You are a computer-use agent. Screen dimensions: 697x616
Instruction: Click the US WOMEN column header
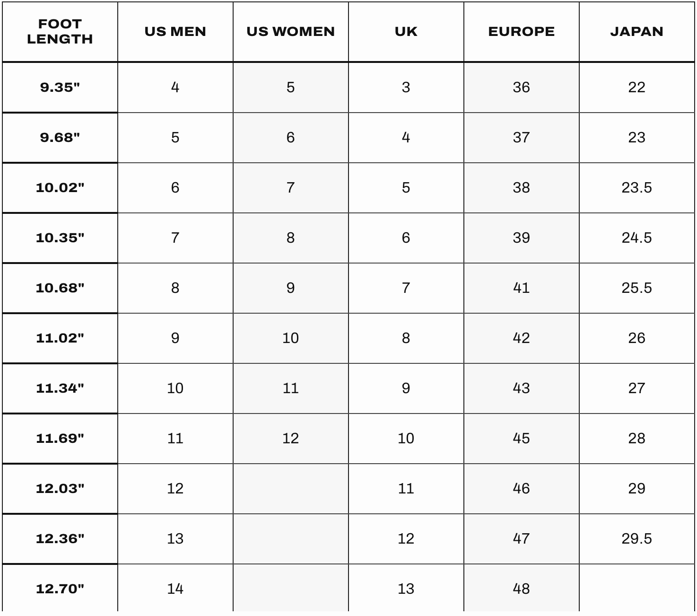click(291, 32)
